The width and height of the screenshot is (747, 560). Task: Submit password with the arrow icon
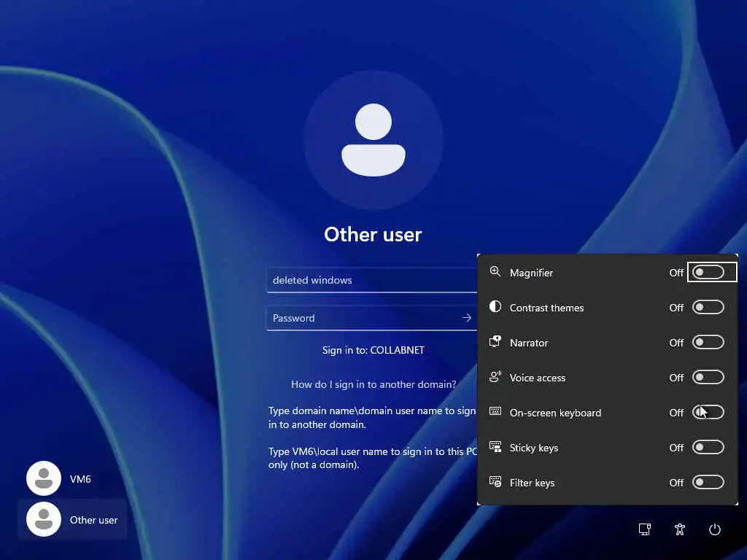click(x=466, y=318)
